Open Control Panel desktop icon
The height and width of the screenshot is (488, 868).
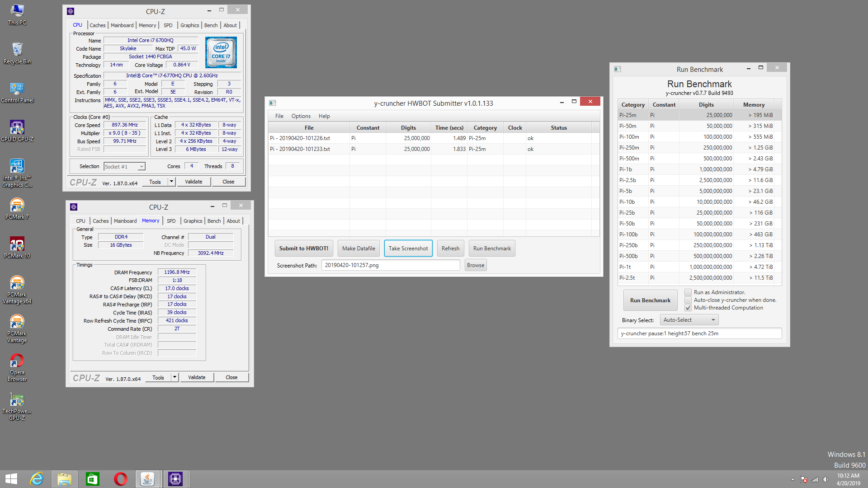(17, 92)
